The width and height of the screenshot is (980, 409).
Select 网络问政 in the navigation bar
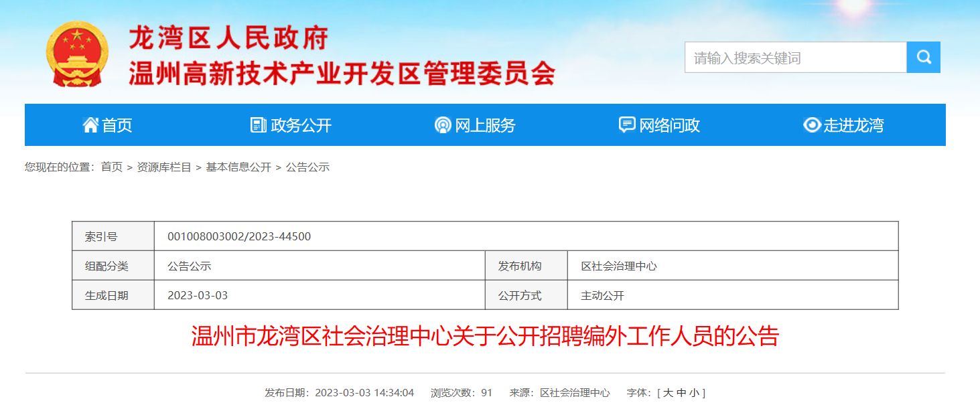pyautogui.click(x=669, y=125)
